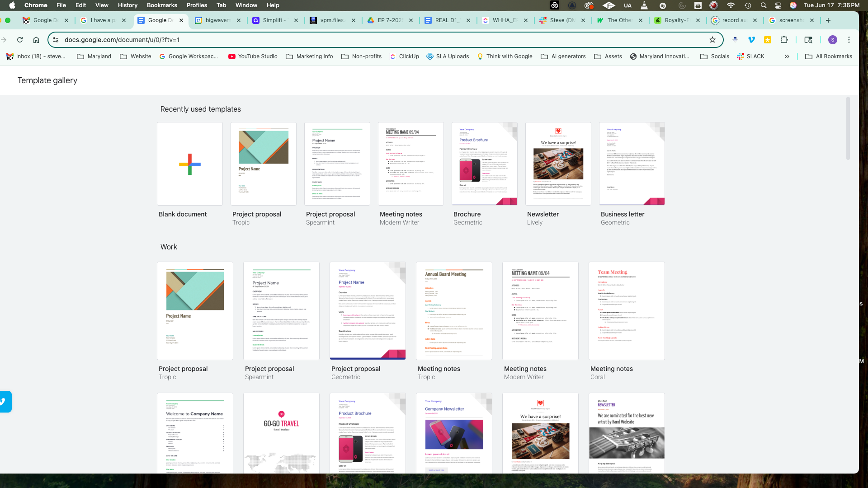Expand the hidden bookmarks chevron
This screenshot has width=868, height=488.
(x=787, y=56)
